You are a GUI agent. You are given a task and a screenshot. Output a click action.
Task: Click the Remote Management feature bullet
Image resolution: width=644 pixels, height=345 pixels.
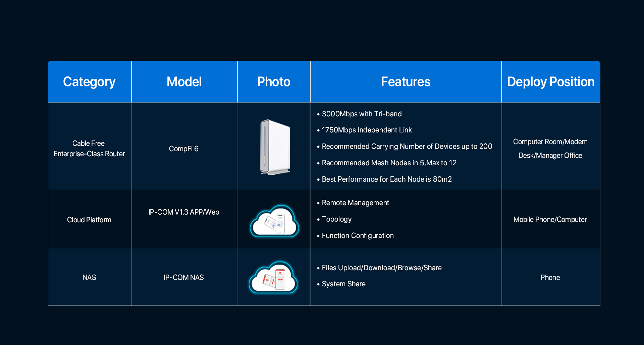355,203
